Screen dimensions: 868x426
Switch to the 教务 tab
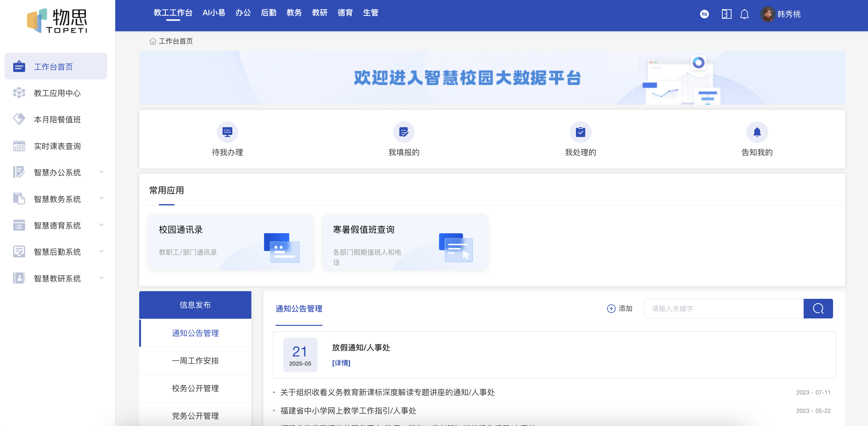[294, 13]
